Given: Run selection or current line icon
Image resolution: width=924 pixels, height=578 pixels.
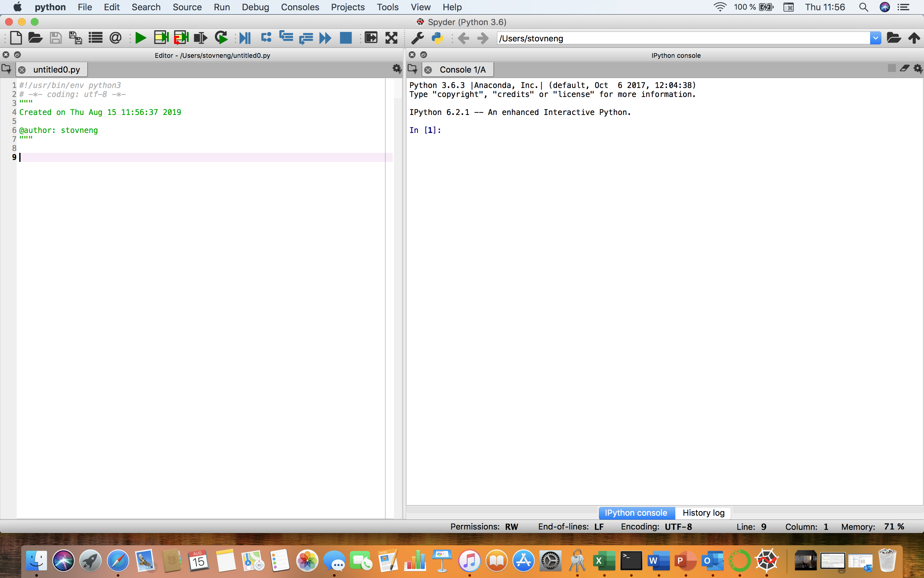Looking at the screenshot, I should (201, 38).
